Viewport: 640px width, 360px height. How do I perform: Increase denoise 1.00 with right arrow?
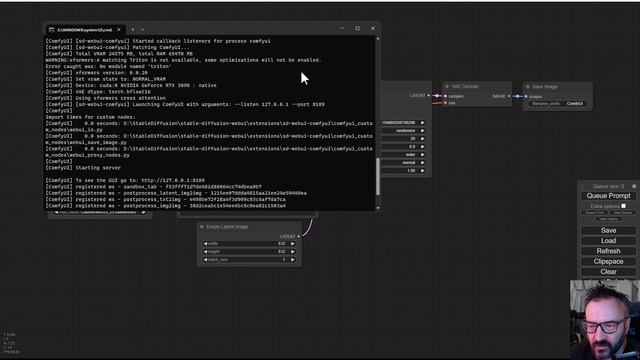pyautogui.click(x=422, y=171)
